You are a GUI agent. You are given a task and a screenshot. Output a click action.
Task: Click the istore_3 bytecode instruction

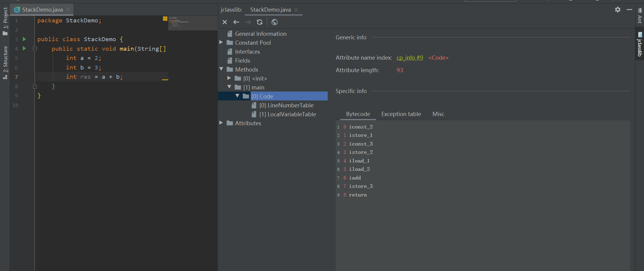pos(361,186)
